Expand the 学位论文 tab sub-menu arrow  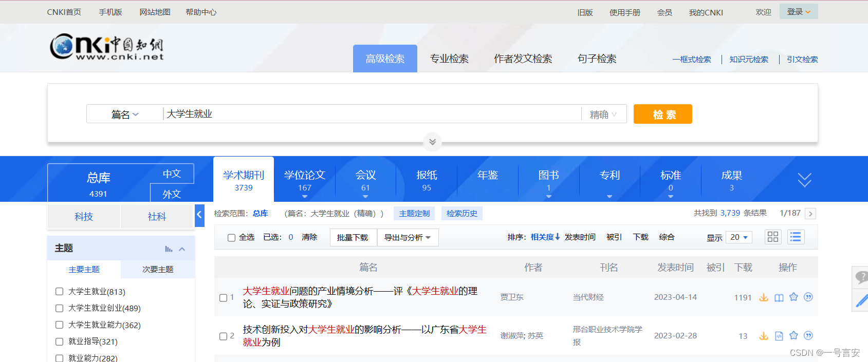tap(305, 197)
